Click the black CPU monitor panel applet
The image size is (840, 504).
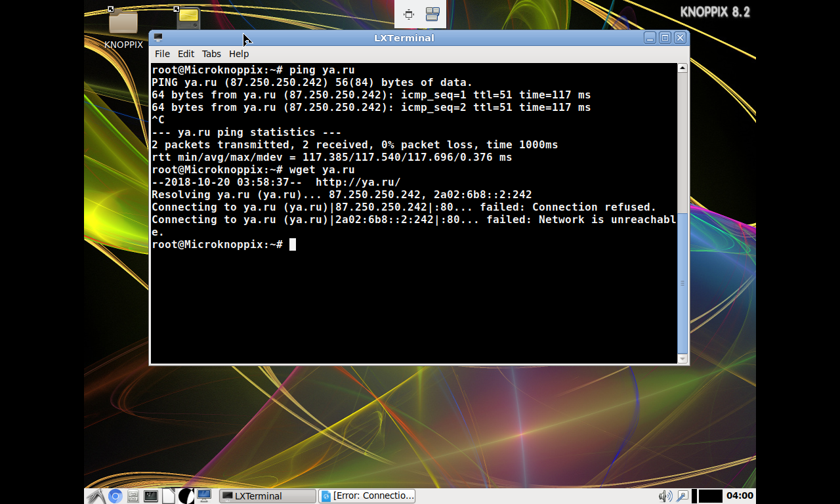(x=711, y=496)
